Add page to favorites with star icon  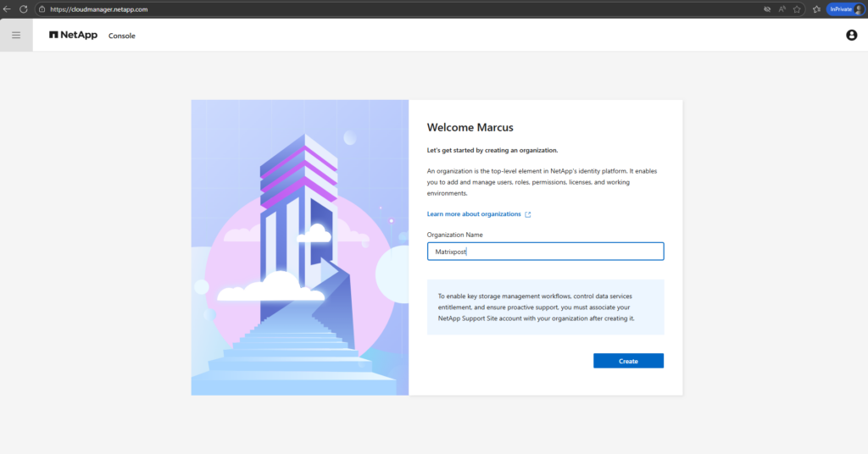tap(799, 8)
